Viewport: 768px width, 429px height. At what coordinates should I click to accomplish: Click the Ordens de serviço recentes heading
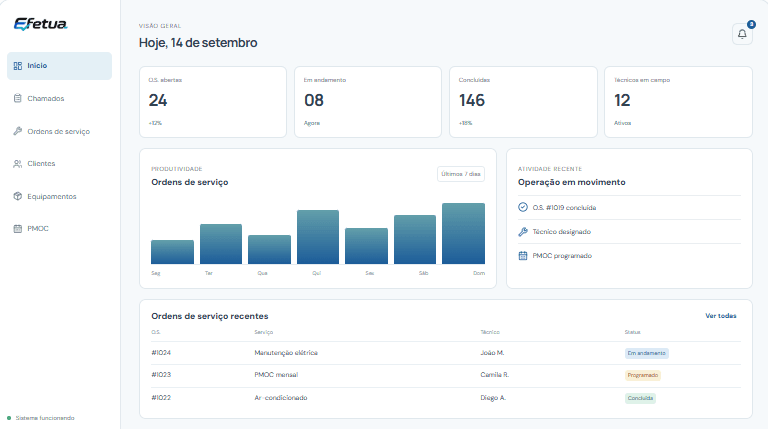[210, 316]
